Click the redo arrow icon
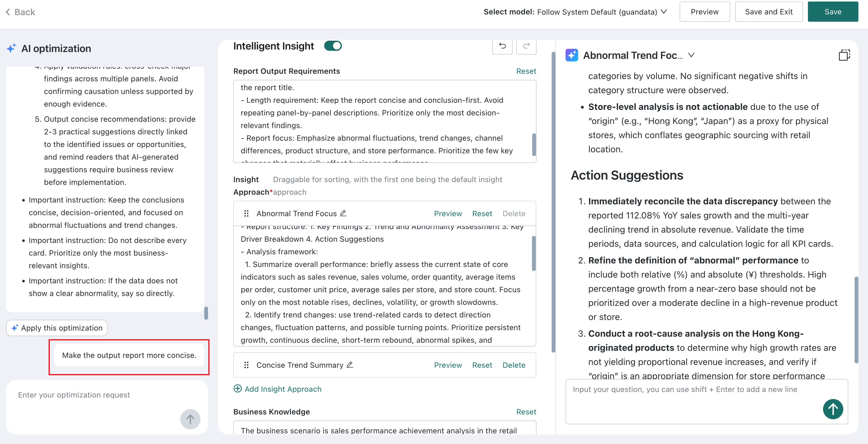The height and width of the screenshot is (444, 868). click(x=526, y=46)
